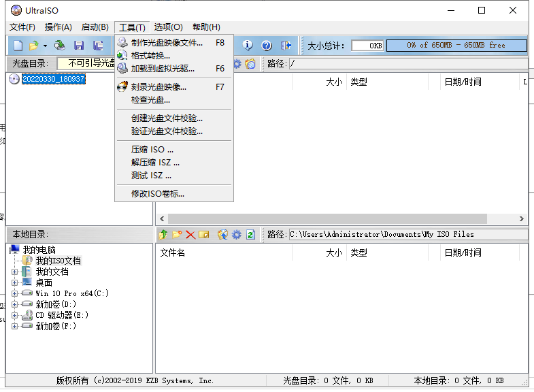Click the Save As toolbar icon
This screenshot has height=392, width=534.
click(98, 46)
